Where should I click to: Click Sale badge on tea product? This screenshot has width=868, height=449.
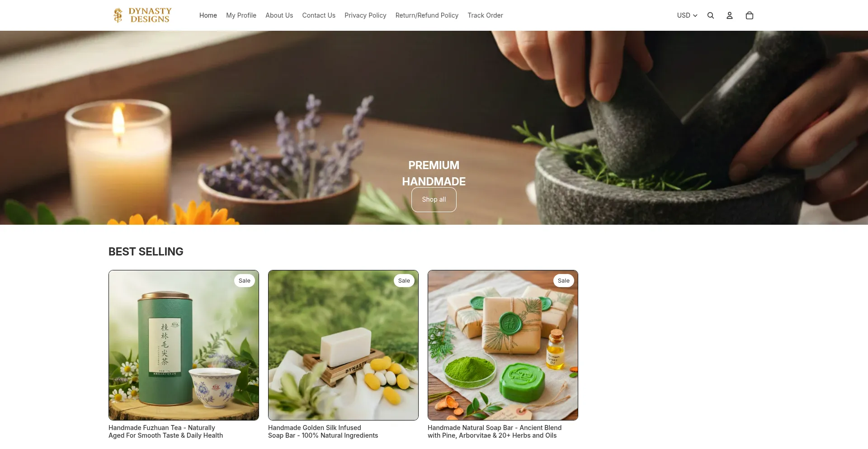tap(245, 281)
